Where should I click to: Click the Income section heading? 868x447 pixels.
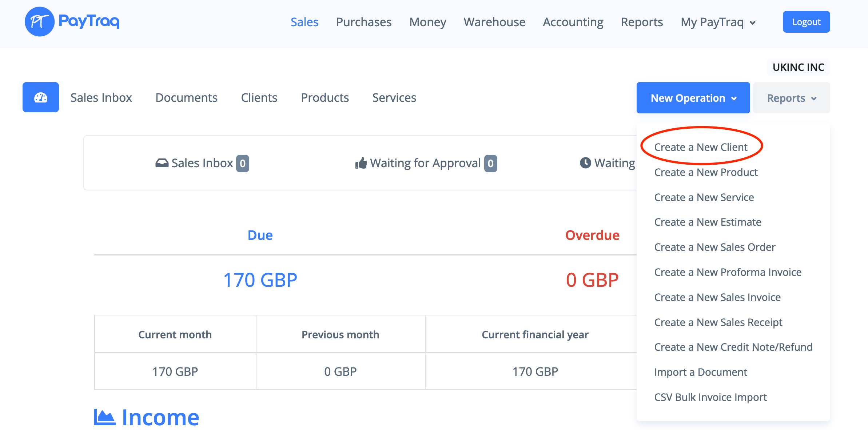pyautogui.click(x=160, y=417)
